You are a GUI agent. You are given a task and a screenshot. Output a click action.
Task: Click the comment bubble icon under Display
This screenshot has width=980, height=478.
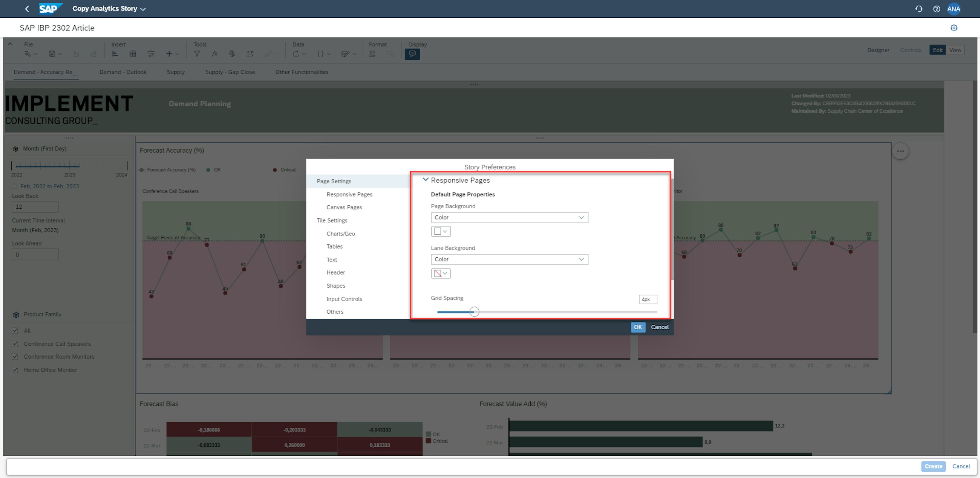[x=412, y=54]
